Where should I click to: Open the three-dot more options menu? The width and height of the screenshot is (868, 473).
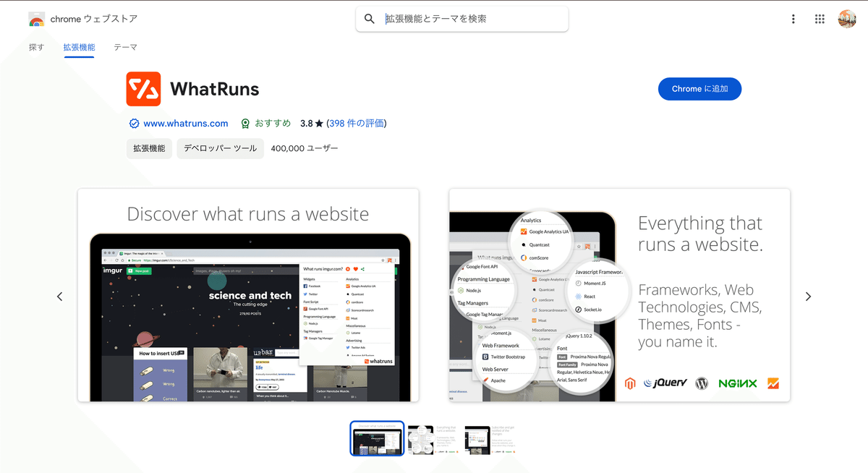click(x=793, y=19)
